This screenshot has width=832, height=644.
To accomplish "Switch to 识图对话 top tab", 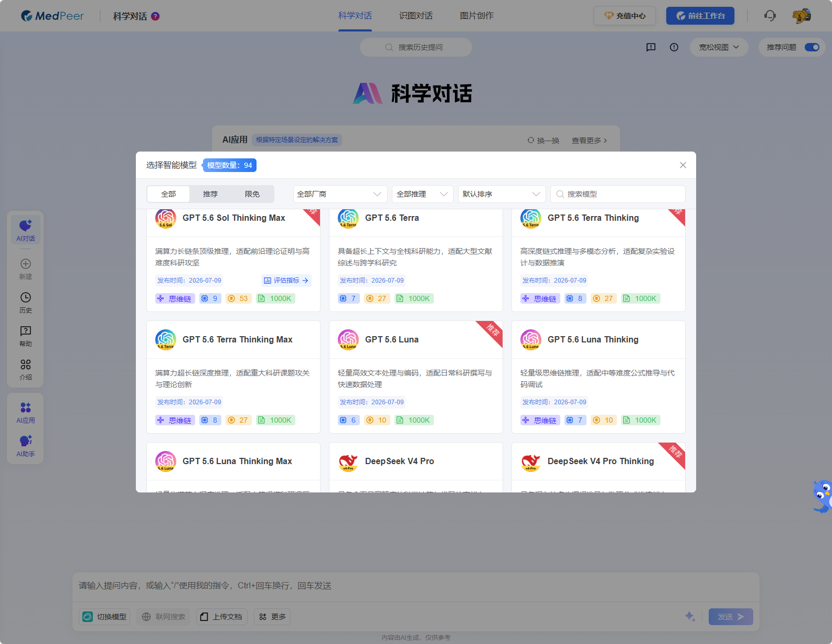I will [x=416, y=16].
